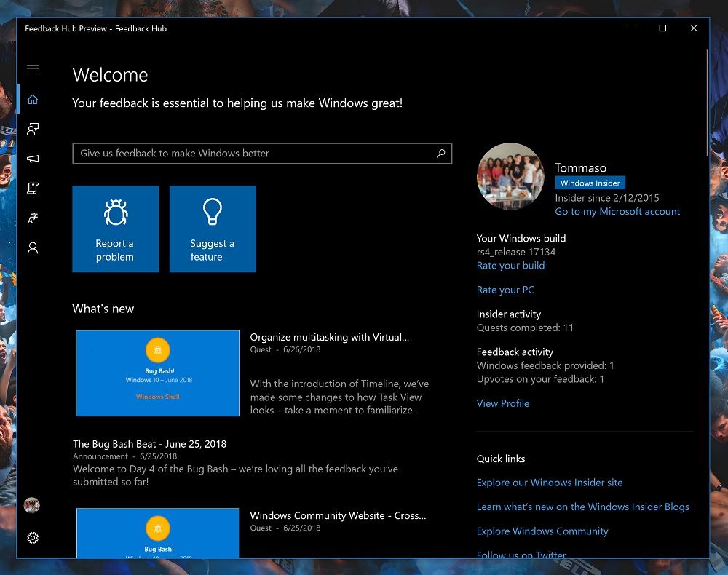Click search magnifier icon in feedback box
The image size is (728, 575).
[x=440, y=153]
